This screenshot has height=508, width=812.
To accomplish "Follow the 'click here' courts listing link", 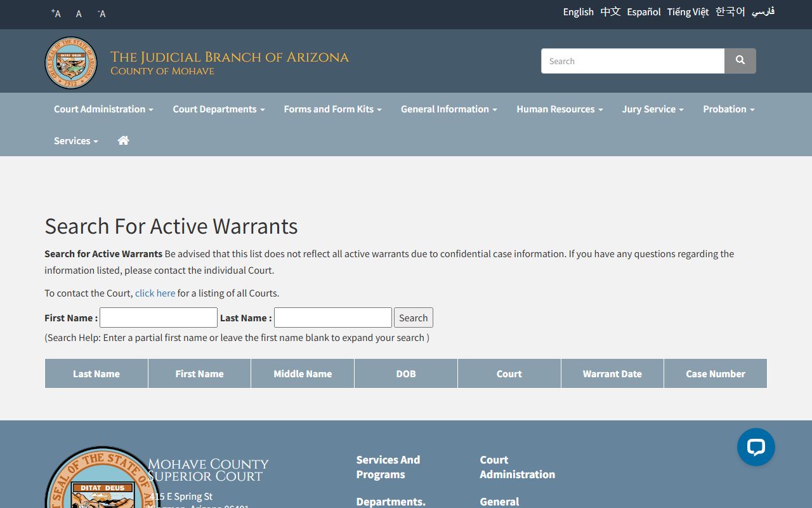I will tap(155, 293).
